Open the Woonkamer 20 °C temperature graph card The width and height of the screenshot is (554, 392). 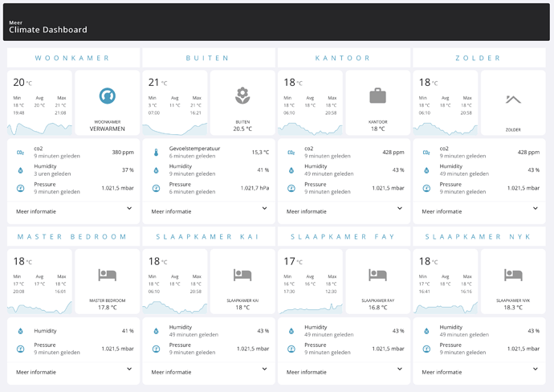(x=39, y=103)
